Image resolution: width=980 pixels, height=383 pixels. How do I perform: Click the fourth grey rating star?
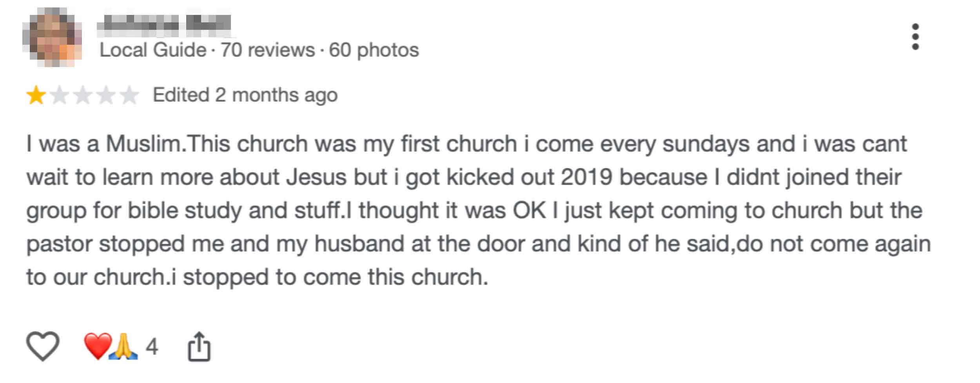pos(106,95)
